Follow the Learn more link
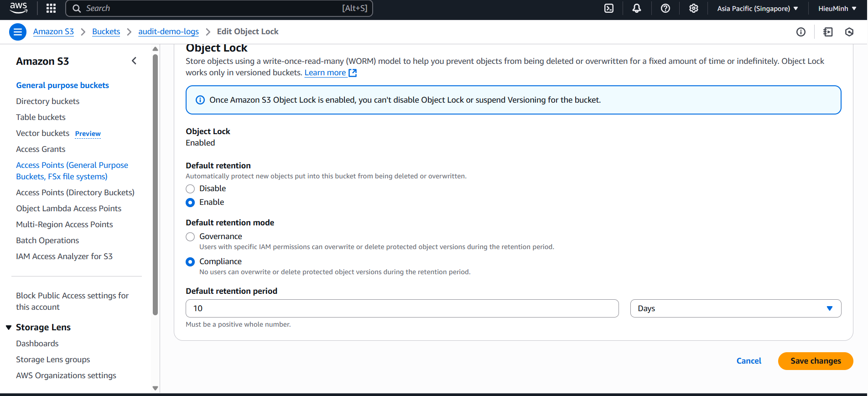868x396 pixels. click(325, 73)
